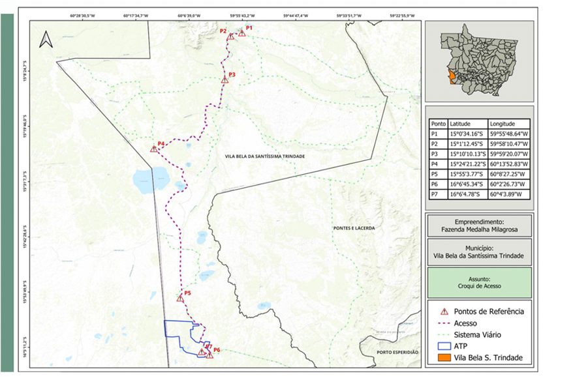
Task: Select the P3 reference point triangle
Action: pyautogui.click(x=225, y=80)
